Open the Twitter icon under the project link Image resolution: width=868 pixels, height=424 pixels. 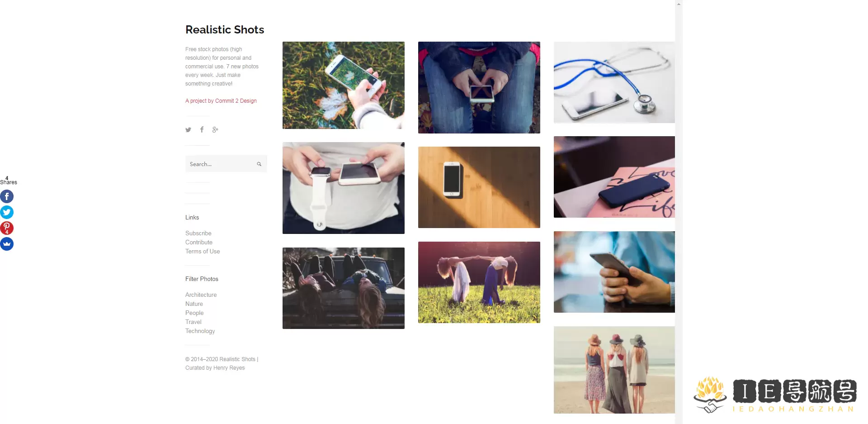click(x=188, y=130)
